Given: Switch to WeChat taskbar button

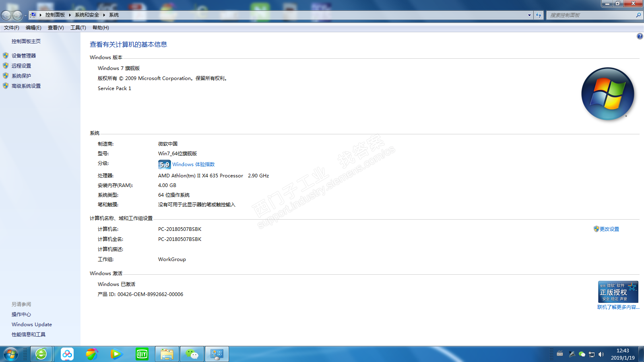Looking at the screenshot, I should (192, 354).
